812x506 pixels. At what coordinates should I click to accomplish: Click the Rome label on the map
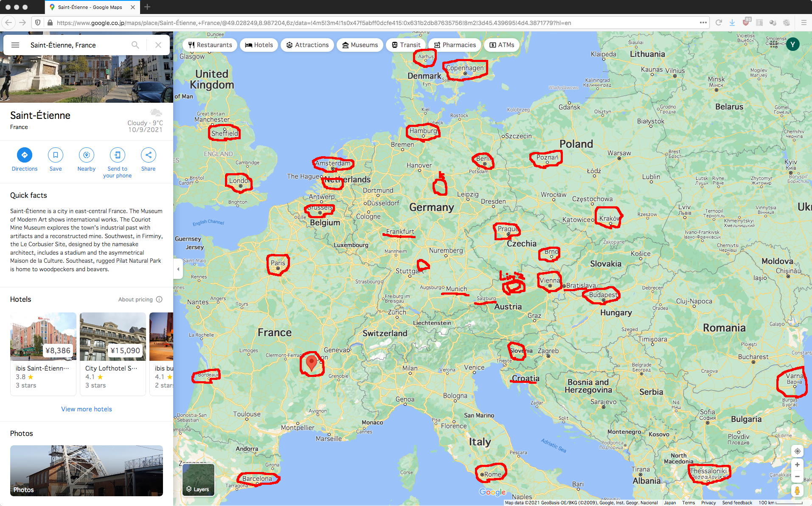click(493, 475)
